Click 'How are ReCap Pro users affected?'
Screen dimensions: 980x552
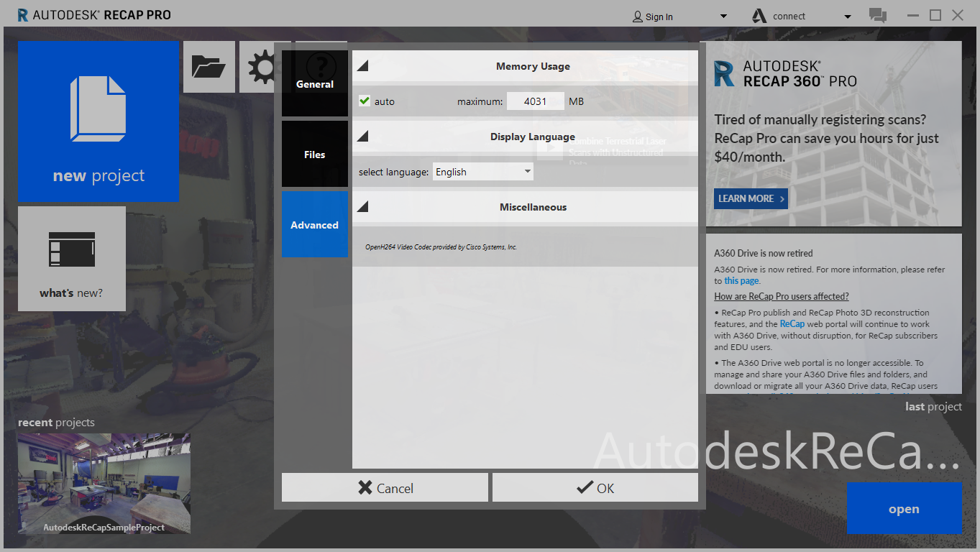pyautogui.click(x=782, y=296)
